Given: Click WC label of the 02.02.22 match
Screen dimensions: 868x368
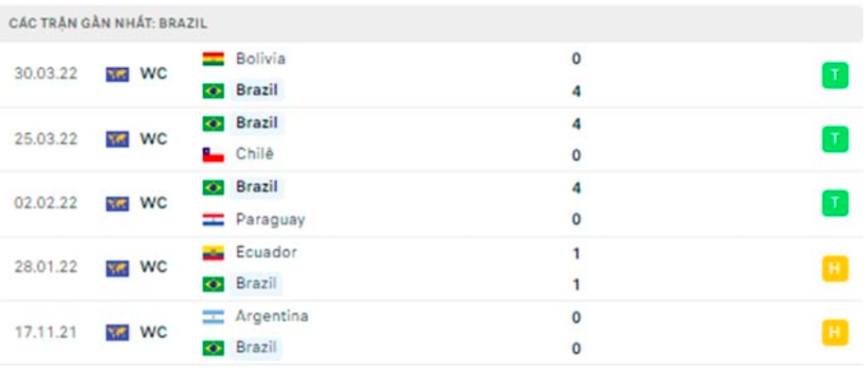Looking at the screenshot, I should (x=153, y=203).
